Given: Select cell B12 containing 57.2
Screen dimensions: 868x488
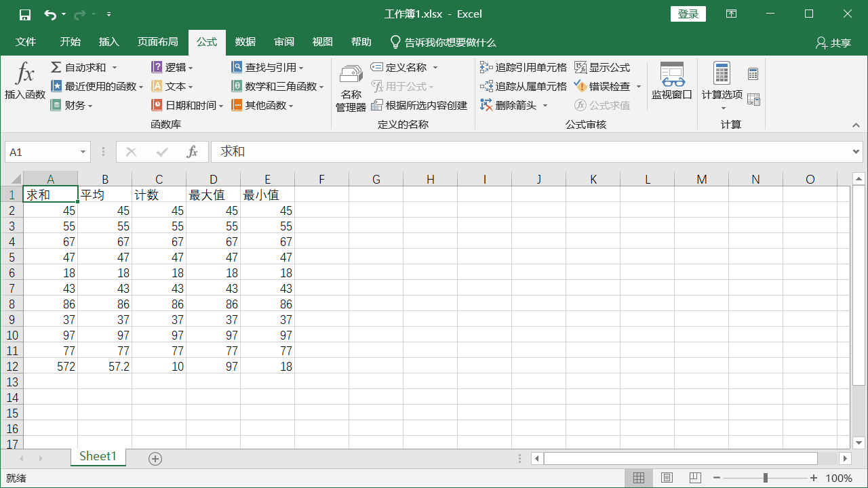Looking at the screenshot, I should click(105, 366).
